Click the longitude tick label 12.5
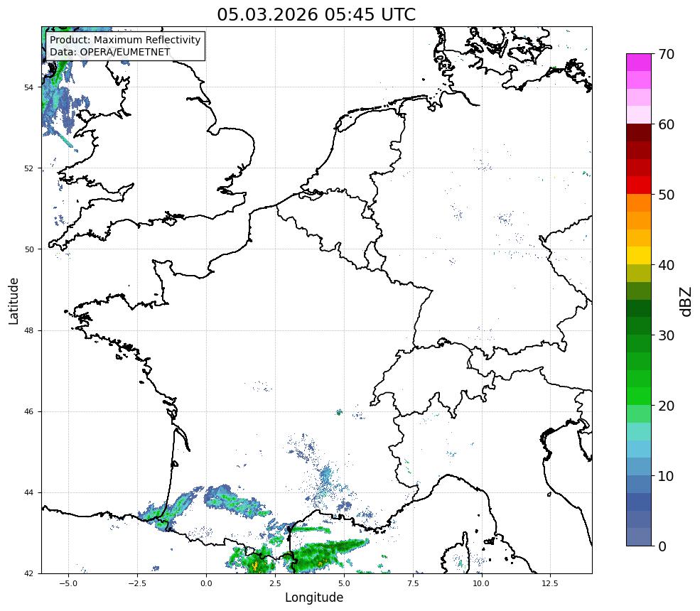Viewport: 700px width, 611px height. 551,583
